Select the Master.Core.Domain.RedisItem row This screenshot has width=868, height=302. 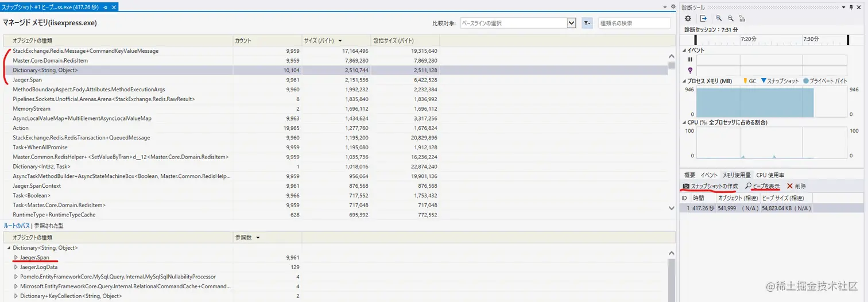click(x=336, y=60)
